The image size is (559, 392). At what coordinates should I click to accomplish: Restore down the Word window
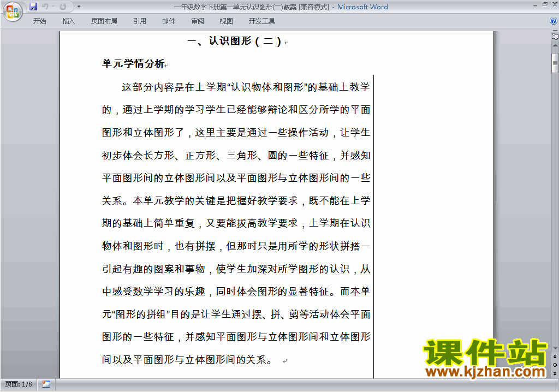(545, 4)
